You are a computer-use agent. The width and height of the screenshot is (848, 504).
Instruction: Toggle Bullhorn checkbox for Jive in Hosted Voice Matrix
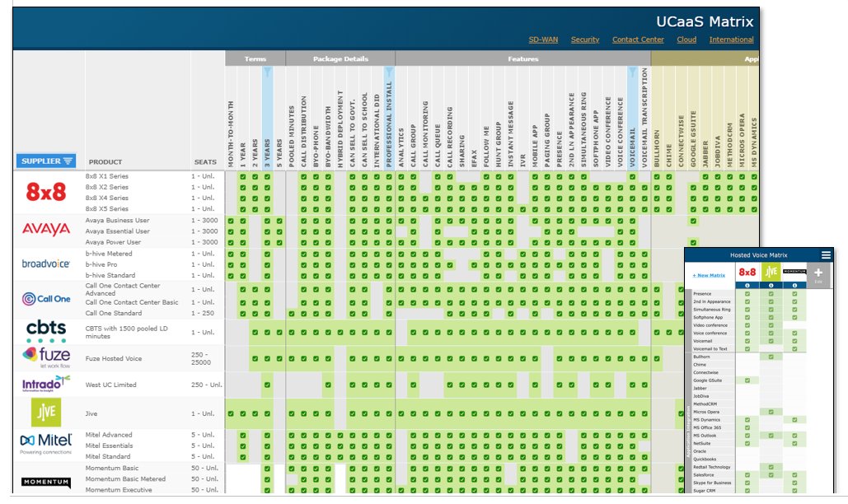[771, 357]
